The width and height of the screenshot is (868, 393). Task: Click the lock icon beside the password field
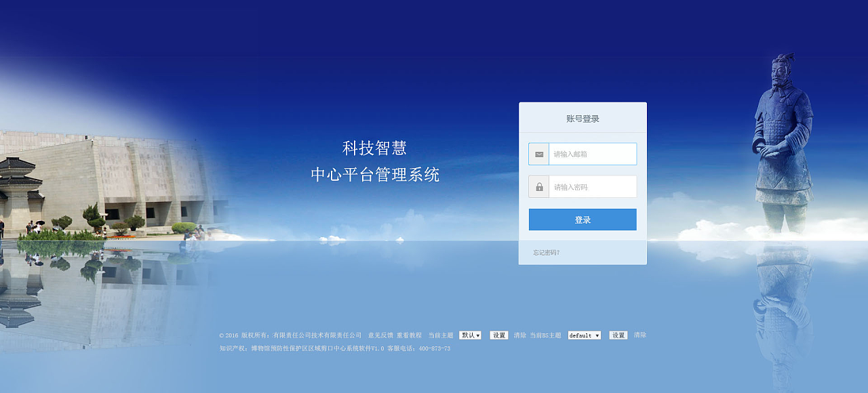click(539, 187)
